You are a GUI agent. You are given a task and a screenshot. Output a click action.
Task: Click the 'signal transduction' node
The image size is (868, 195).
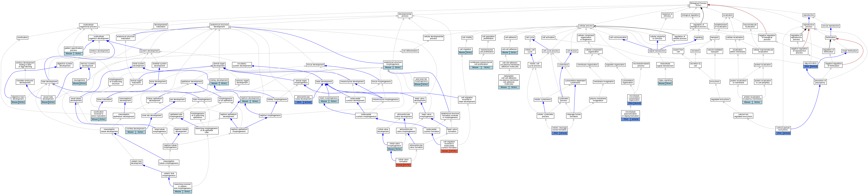coord(657,51)
